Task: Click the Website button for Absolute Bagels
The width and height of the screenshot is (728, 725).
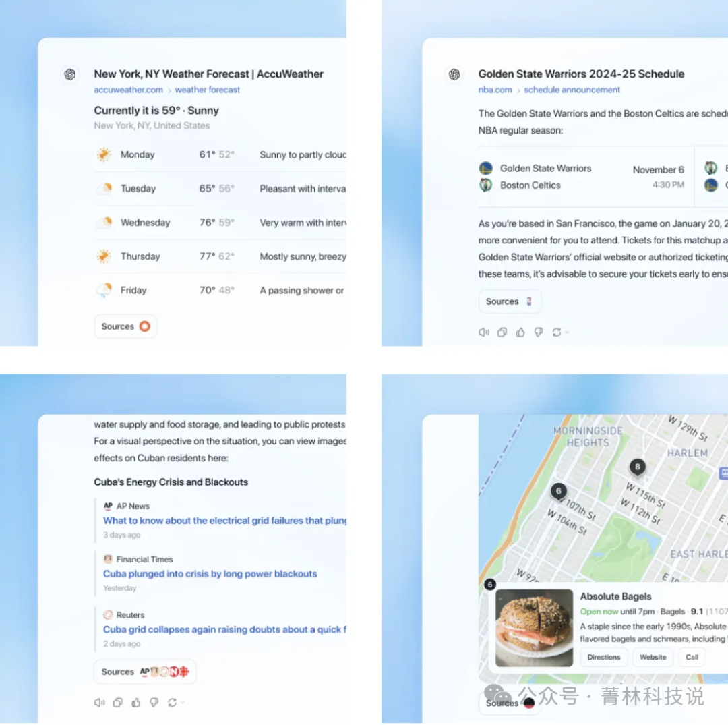Action: [653, 657]
